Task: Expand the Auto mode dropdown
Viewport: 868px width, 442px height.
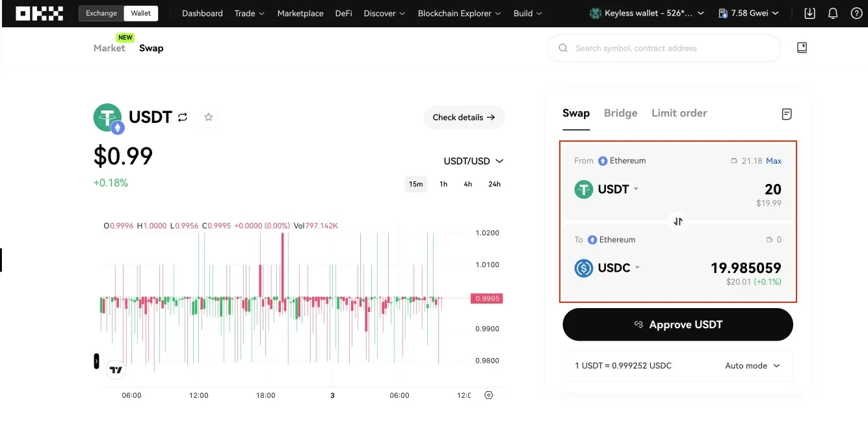Action: pyautogui.click(x=752, y=365)
